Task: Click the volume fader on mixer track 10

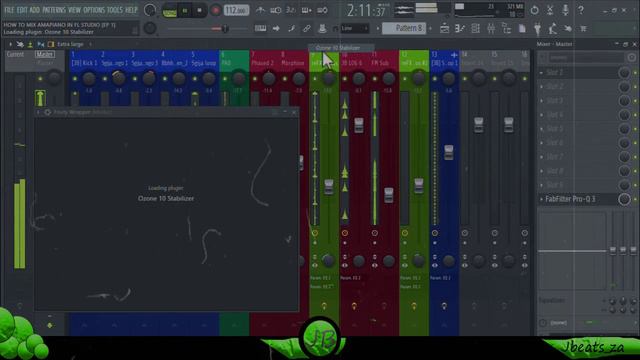Action: [359, 125]
